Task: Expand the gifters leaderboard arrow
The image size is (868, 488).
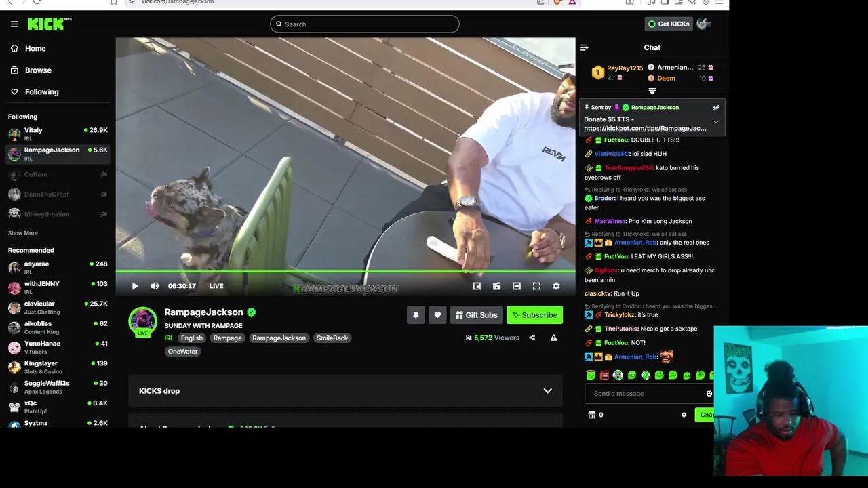Action: (x=652, y=91)
